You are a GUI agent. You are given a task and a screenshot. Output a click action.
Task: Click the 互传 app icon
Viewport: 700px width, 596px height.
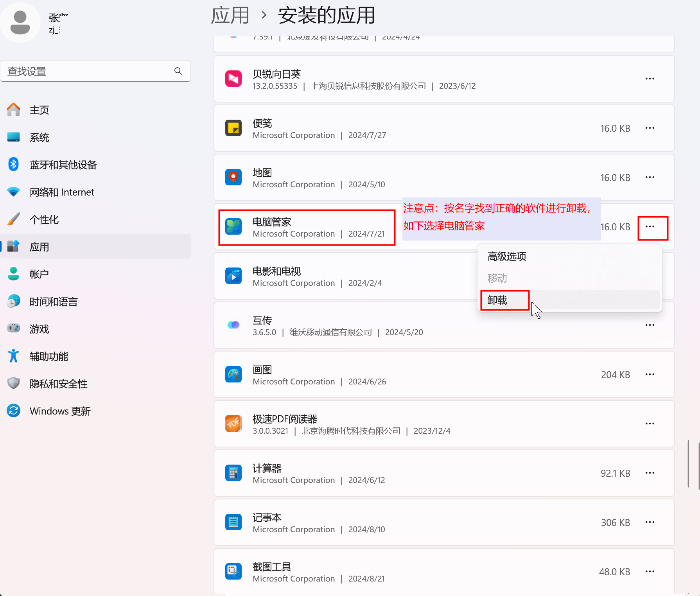(x=233, y=325)
